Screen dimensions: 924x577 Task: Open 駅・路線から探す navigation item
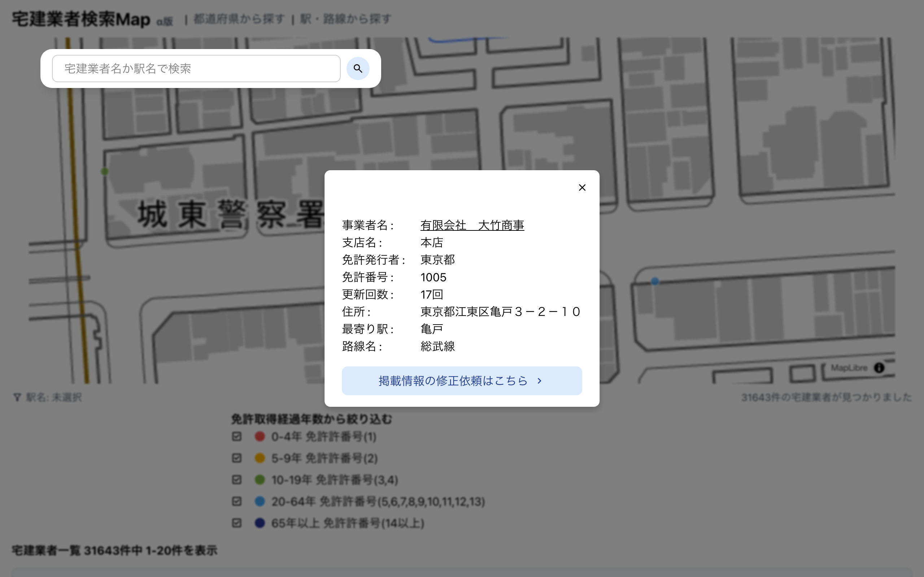345,19
